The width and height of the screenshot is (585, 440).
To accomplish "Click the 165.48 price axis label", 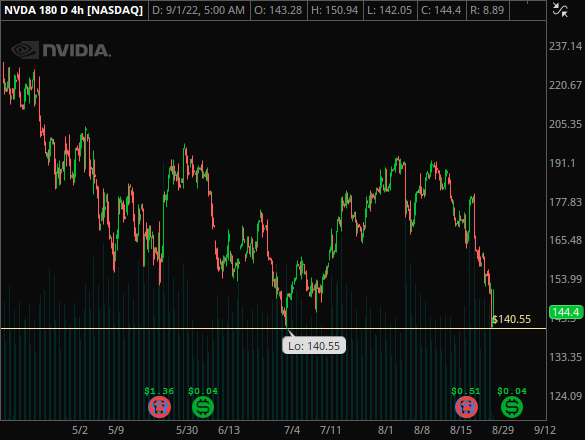I will (x=565, y=240).
